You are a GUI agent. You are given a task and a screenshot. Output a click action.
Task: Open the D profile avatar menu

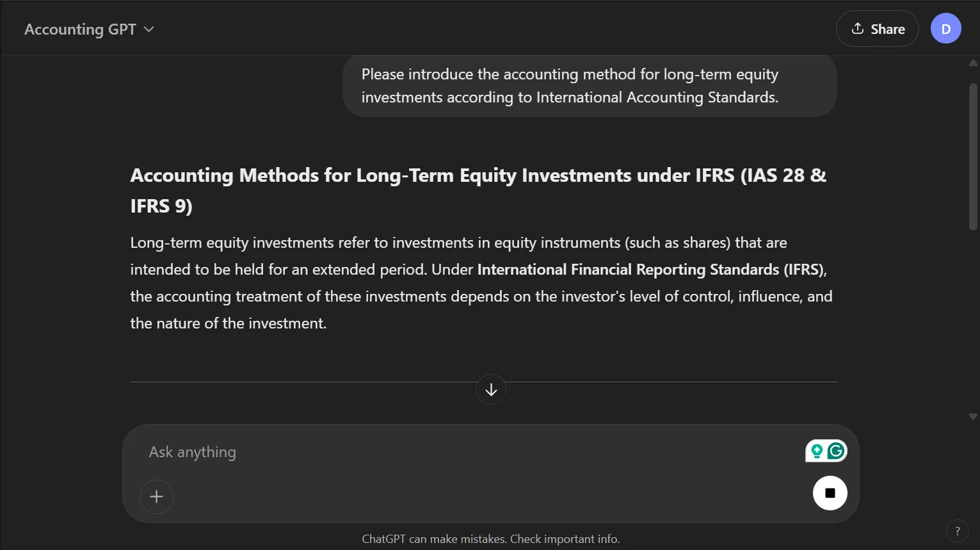coord(946,29)
